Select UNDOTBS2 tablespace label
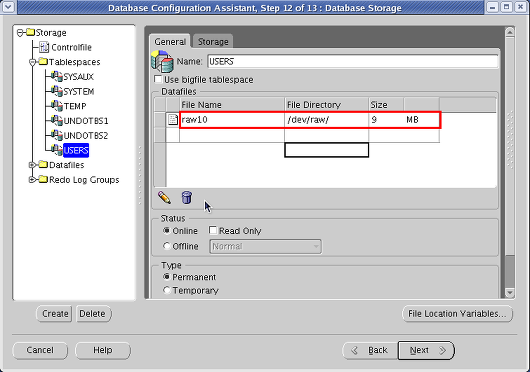530x372 pixels. coord(86,135)
